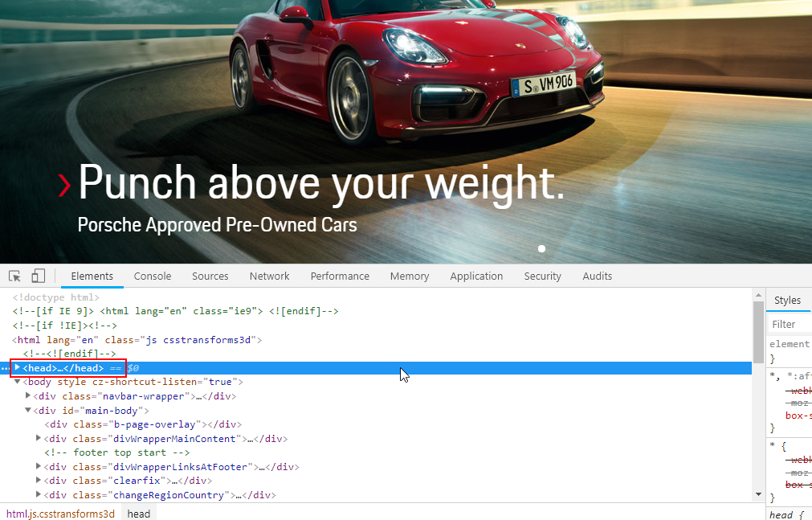This screenshot has width=812, height=520.
Task: Toggle the device toolbar for responsive mode
Action: [37, 276]
